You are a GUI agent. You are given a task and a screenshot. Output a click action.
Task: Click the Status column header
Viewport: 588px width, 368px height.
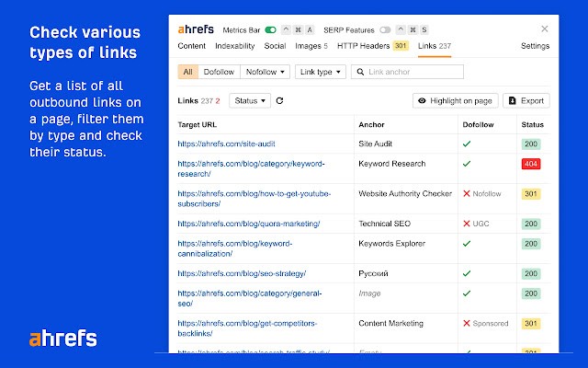(x=533, y=125)
